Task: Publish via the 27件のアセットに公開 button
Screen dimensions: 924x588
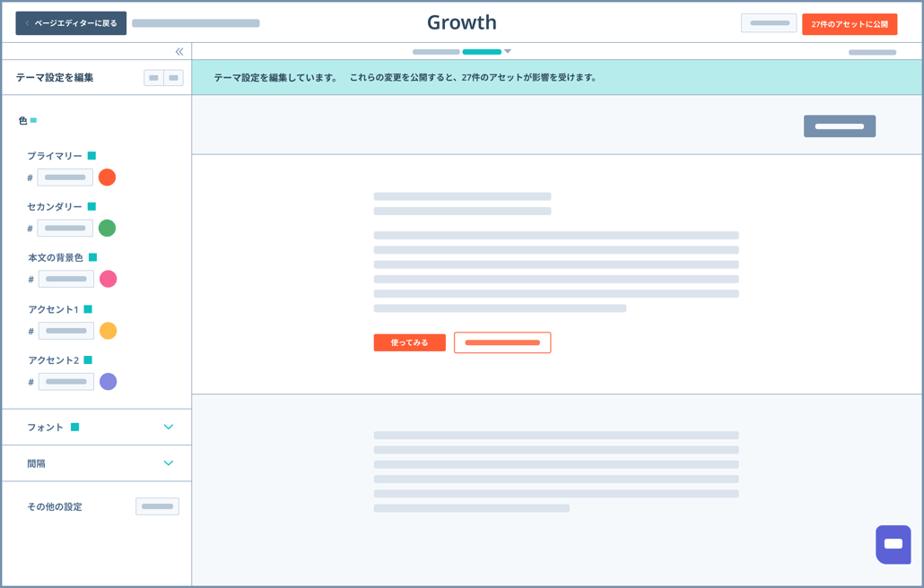Action: pos(850,23)
